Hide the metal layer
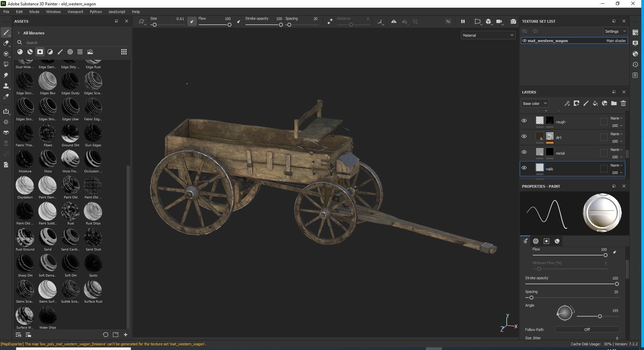This screenshot has width=644, height=350. (x=524, y=152)
